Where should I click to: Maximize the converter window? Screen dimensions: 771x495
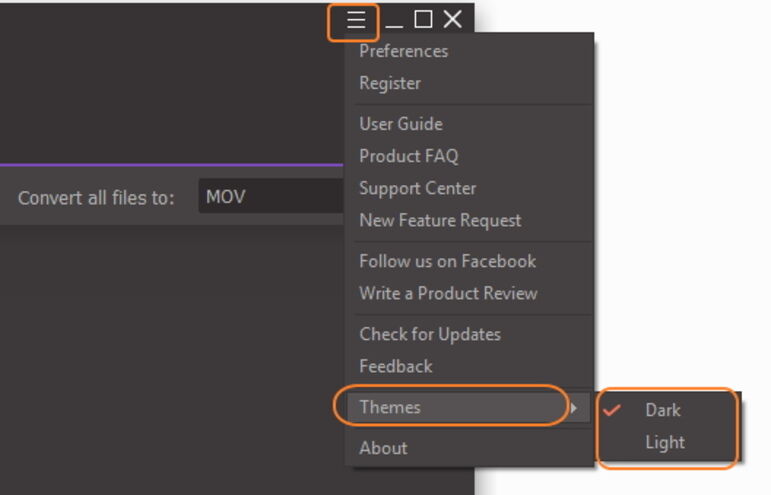pos(423,20)
